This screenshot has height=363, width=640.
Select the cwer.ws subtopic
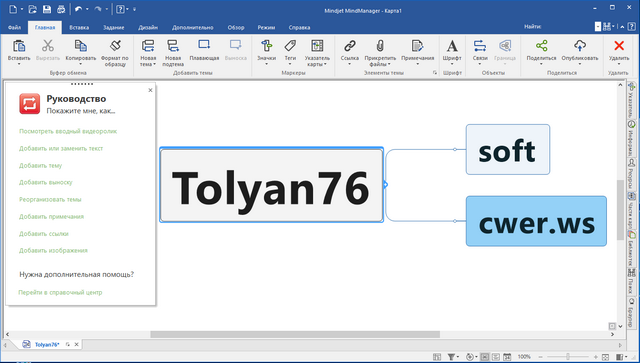tap(536, 221)
